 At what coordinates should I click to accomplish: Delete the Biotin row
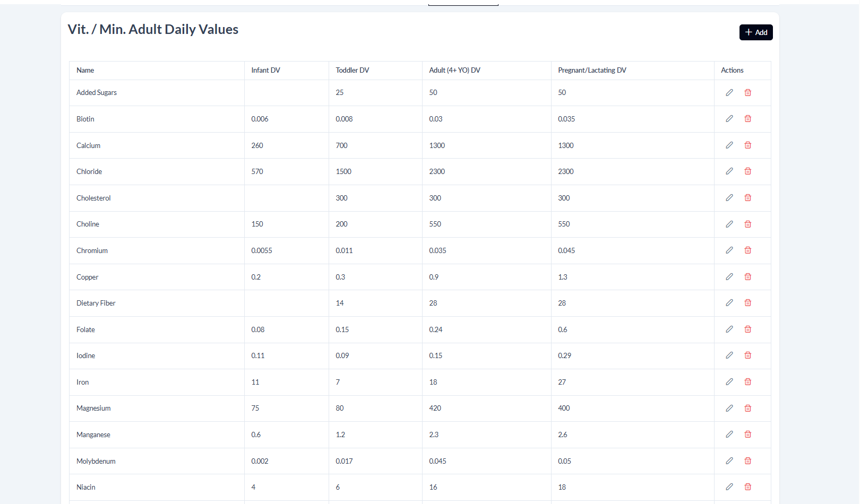point(748,119)
